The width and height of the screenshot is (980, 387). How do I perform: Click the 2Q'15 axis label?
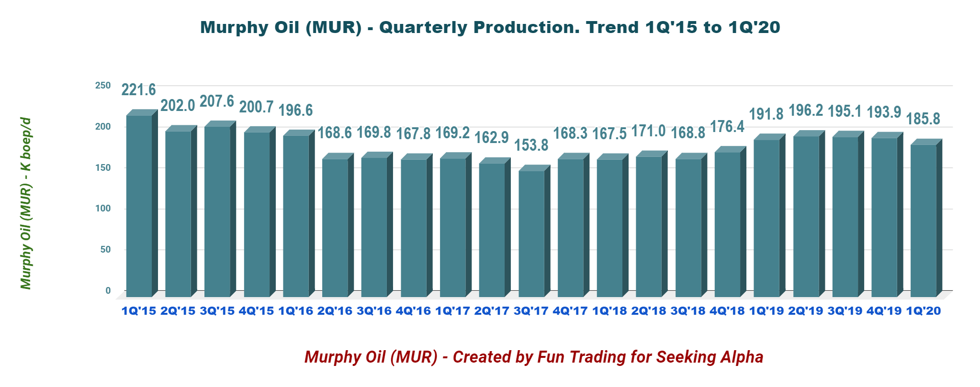click(178, 311)
